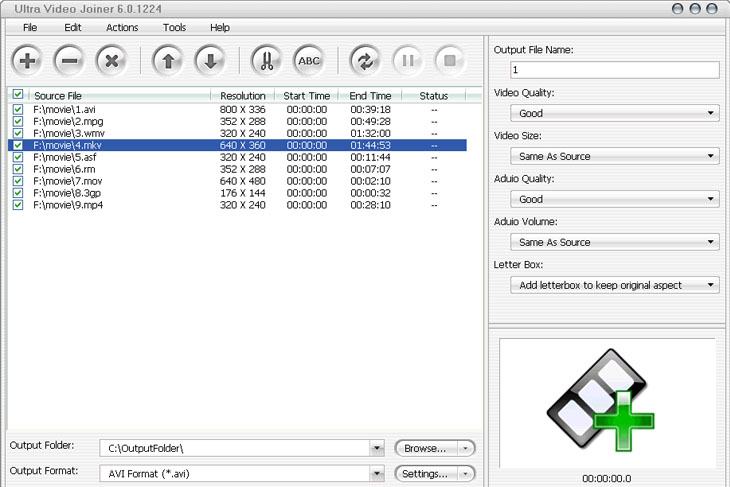730x487 pixels.
Task: Toggle the select-all header checkbox
Action: (x=18, y=95)
